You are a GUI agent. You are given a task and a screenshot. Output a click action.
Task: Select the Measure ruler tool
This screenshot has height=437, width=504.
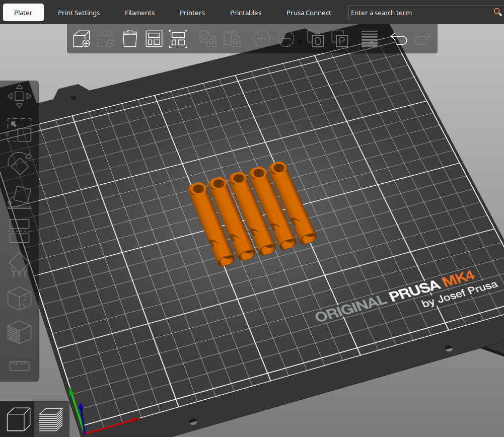pos(19,365)
